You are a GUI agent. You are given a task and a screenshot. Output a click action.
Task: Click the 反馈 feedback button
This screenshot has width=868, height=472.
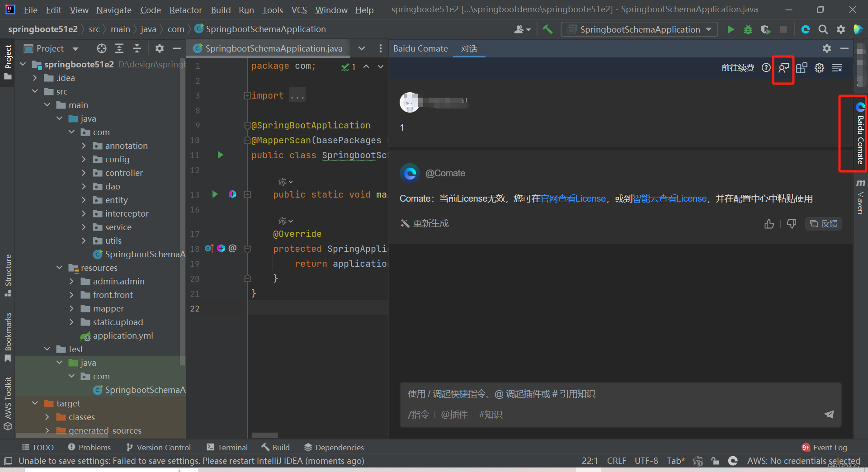(x=824, y=223)
